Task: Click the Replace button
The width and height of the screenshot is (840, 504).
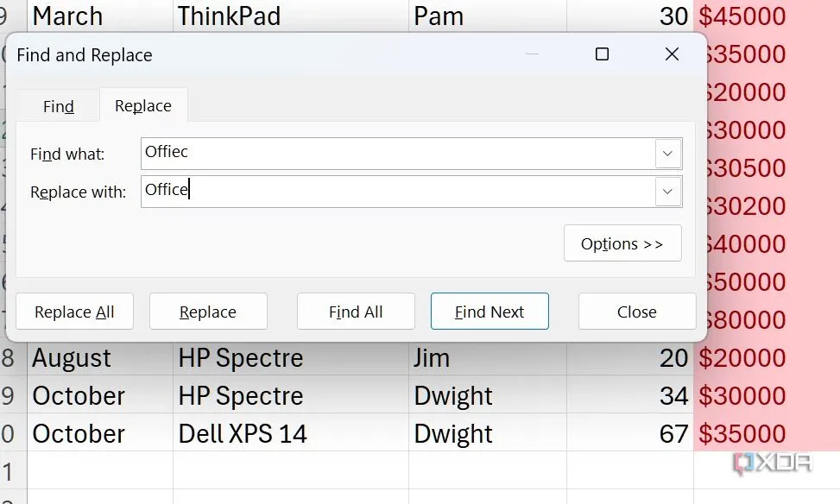Action: click(x=208, y=312)
